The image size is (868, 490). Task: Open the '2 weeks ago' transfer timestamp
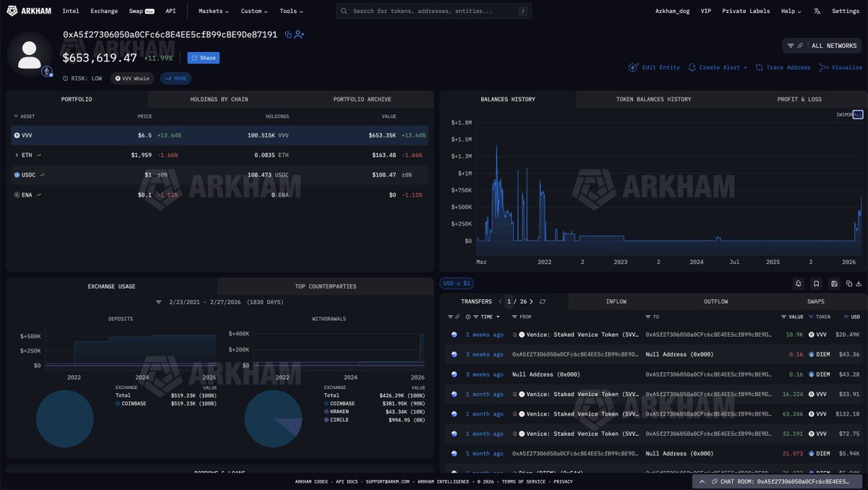[484, 335]
